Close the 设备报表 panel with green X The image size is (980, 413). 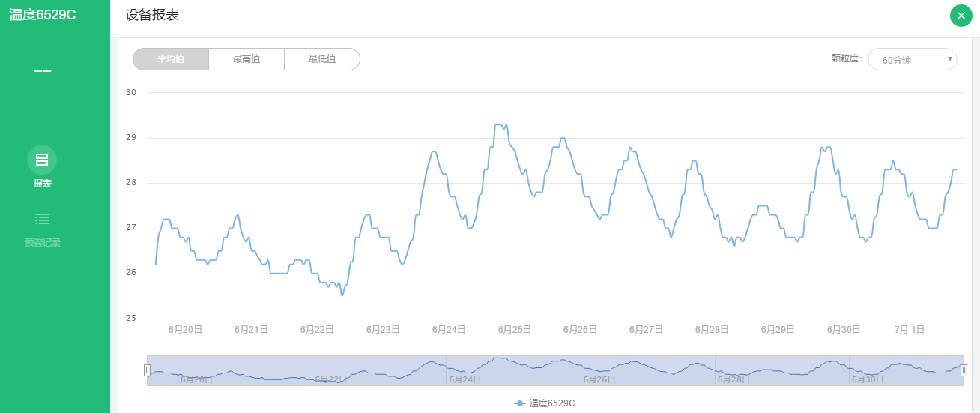click(x=961, y=16)
